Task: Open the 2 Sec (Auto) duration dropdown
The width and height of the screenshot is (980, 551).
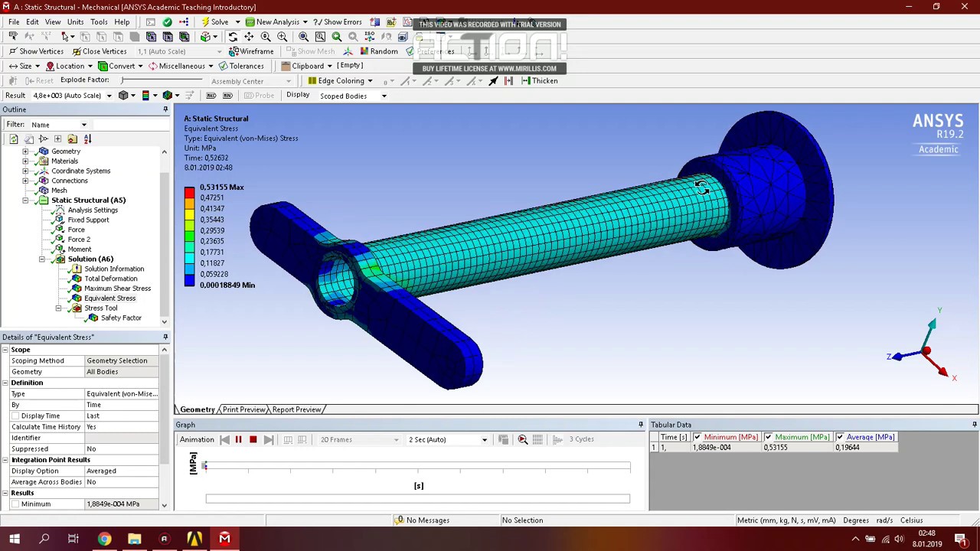Action: point(484,440)
